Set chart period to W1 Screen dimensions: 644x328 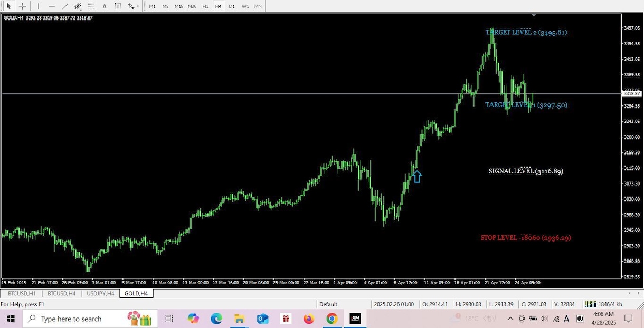245,6
